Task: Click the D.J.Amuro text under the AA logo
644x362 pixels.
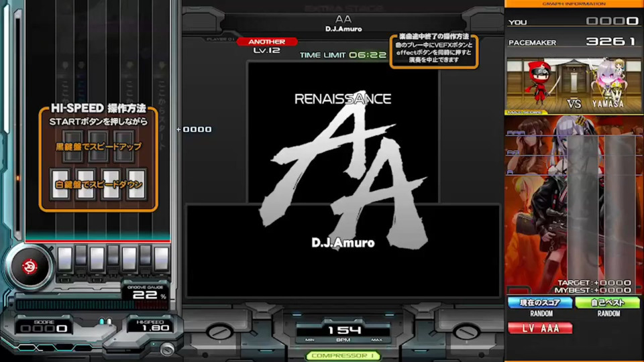Action: coord(343,243)
